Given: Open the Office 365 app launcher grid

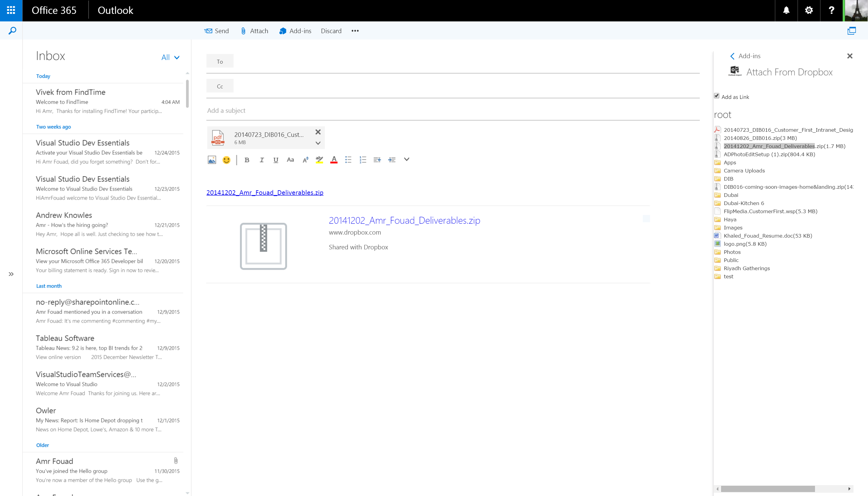Looking at the screenshot, I should point(11,10).
